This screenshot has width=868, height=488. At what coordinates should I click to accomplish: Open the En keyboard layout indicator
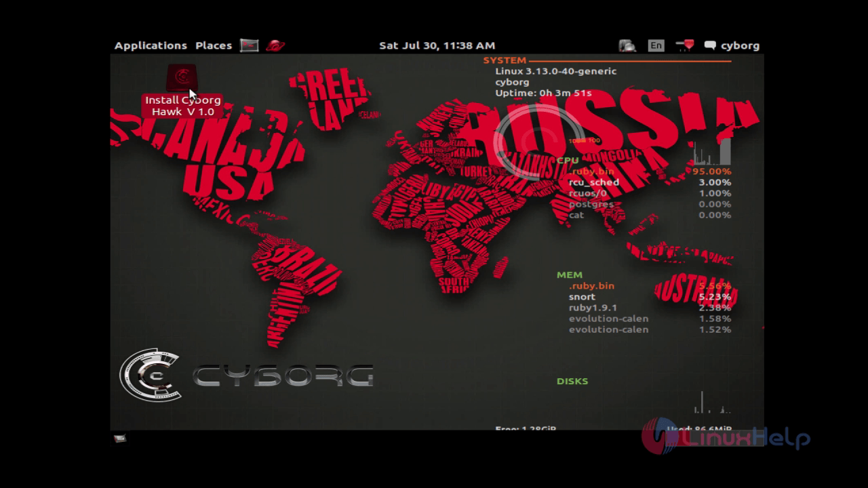coord(656,45)
